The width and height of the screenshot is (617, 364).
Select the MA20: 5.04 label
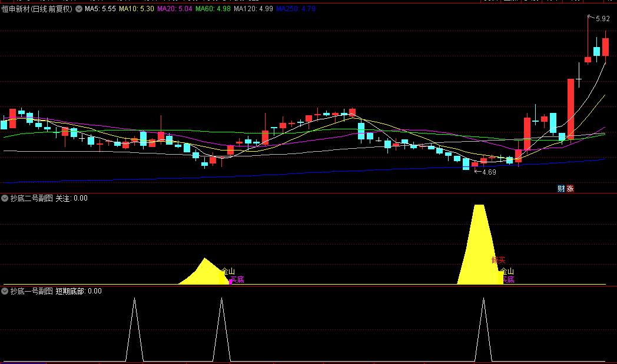[x=175, y=9]
